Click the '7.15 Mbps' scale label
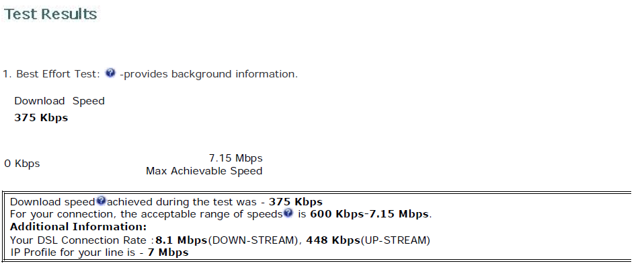 (236, 158)
